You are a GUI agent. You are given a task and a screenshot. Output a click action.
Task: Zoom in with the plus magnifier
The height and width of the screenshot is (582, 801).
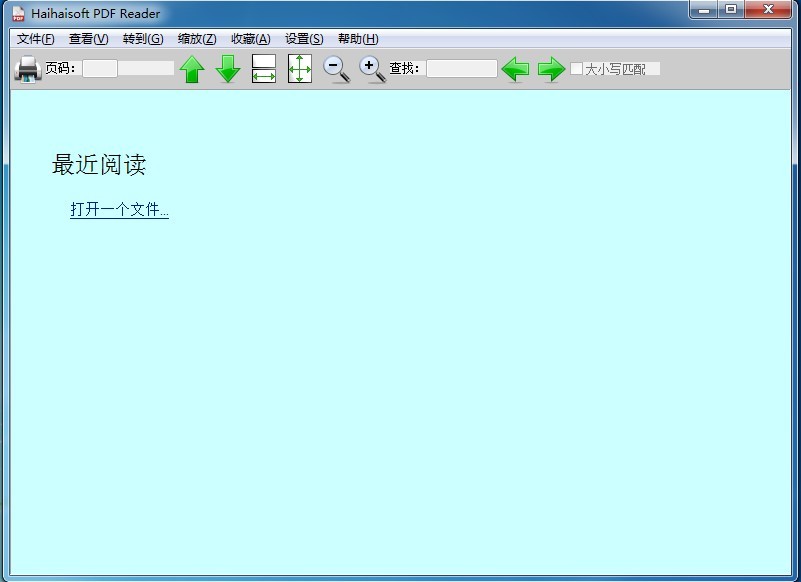pos(372,69)
